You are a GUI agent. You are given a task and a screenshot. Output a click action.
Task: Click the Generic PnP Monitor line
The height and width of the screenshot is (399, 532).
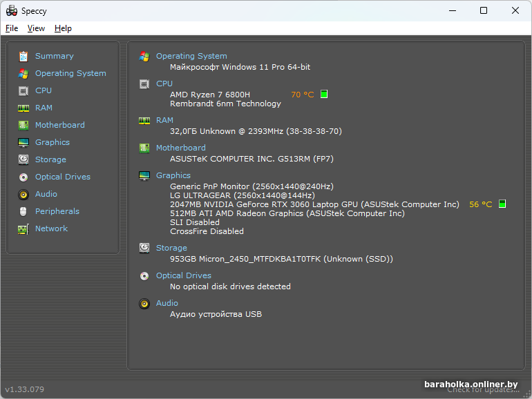[251, 186]
